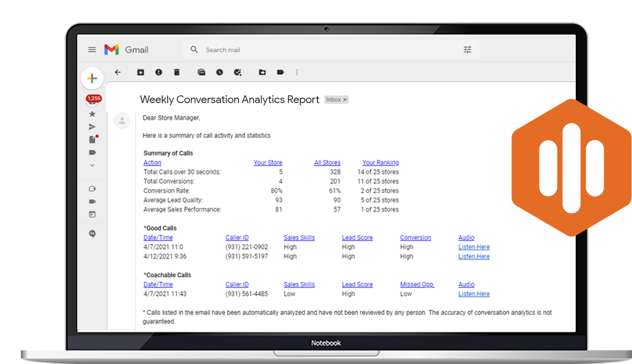Archive the open email
Viewport: 632px width, 364px height.
pyautogui.click(x=140, y=72)
